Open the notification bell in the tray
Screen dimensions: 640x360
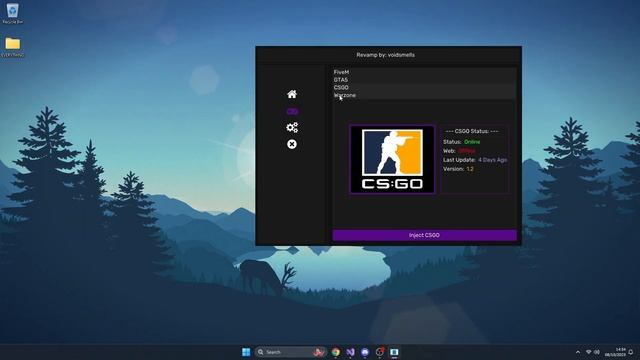[x=631, y=352]
